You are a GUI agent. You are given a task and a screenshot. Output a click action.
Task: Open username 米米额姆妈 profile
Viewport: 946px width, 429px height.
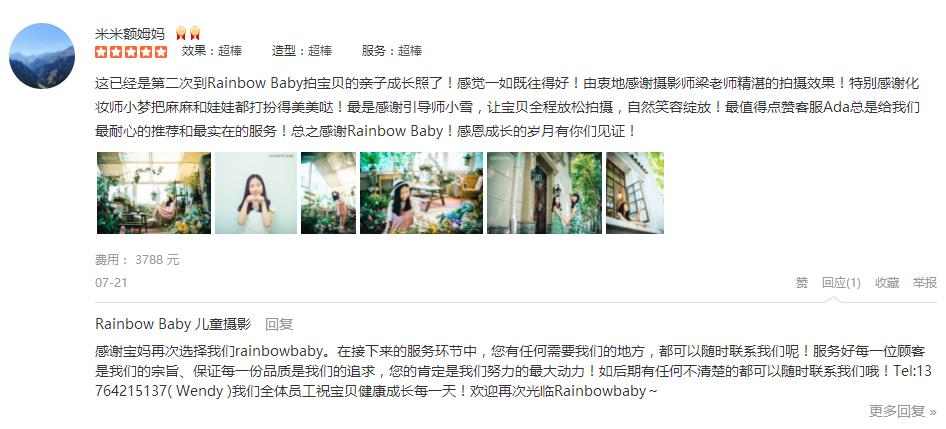click(130, 33)
